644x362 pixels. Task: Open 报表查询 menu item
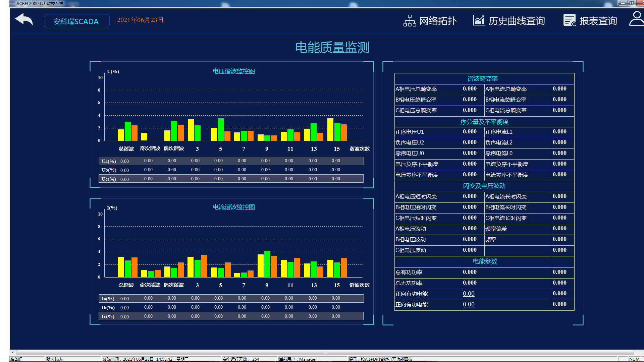pyautogui.click(x=598, y=21)
